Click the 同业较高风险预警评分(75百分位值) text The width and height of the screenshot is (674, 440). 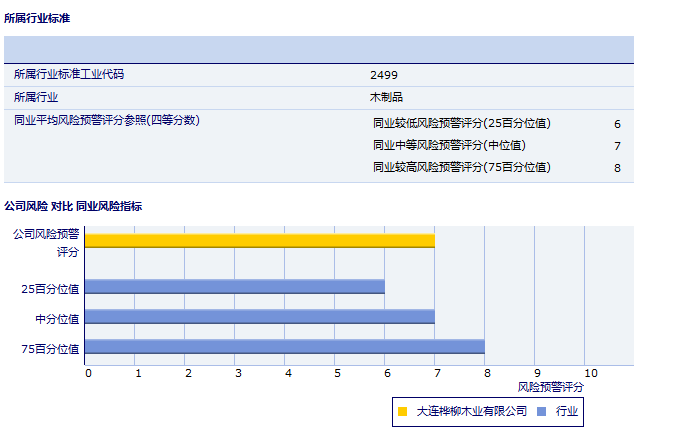(461, 168)
